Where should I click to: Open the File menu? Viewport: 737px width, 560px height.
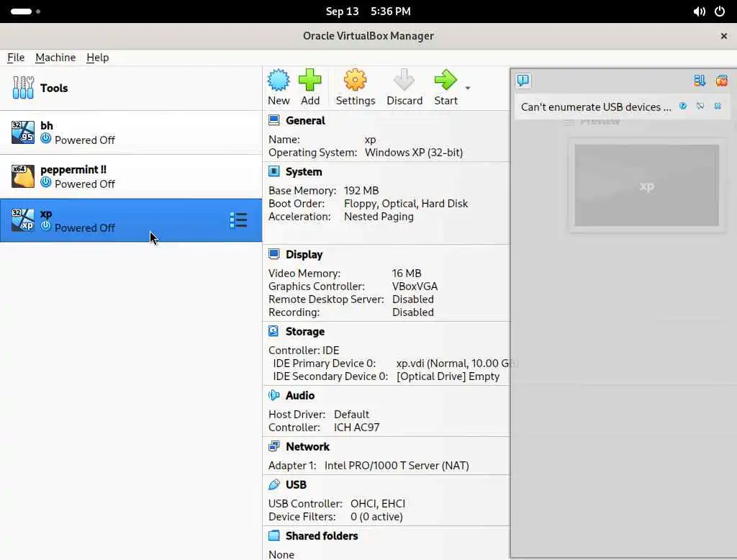point(16,58)
